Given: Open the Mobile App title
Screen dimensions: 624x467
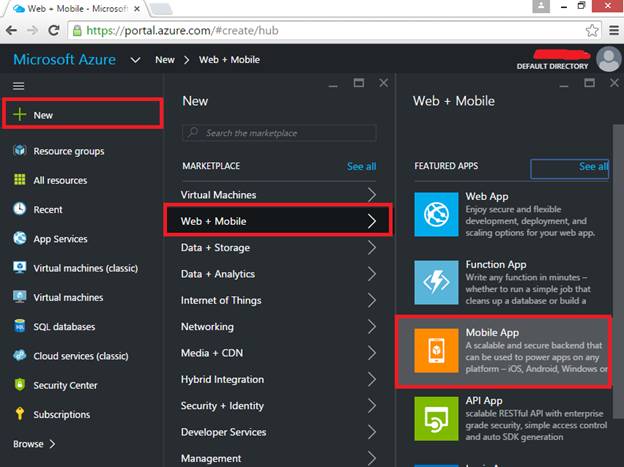Looking at the screenshot, I should click(492, 332).
